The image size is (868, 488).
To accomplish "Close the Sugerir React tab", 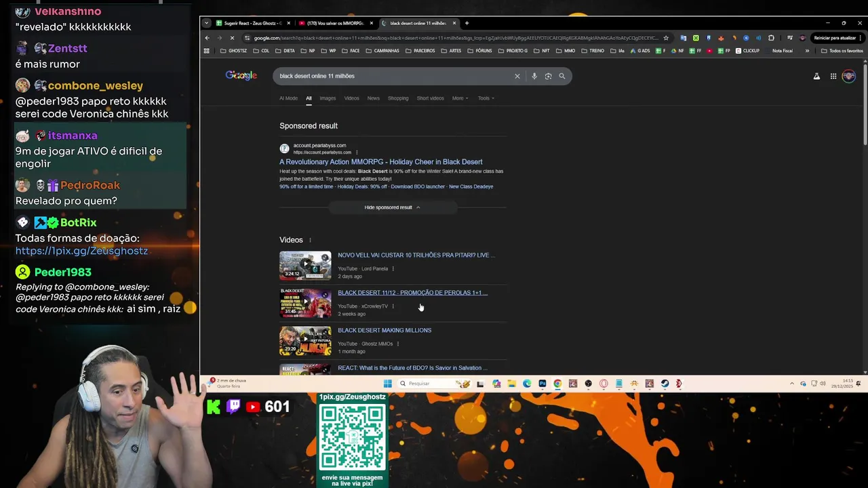I will coord(288,23).
